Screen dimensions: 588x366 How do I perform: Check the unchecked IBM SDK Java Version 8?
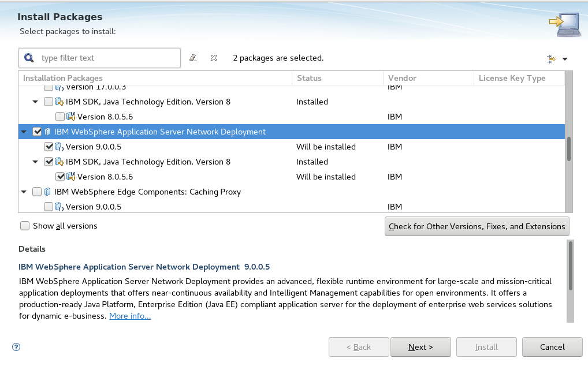pos(49,102)
